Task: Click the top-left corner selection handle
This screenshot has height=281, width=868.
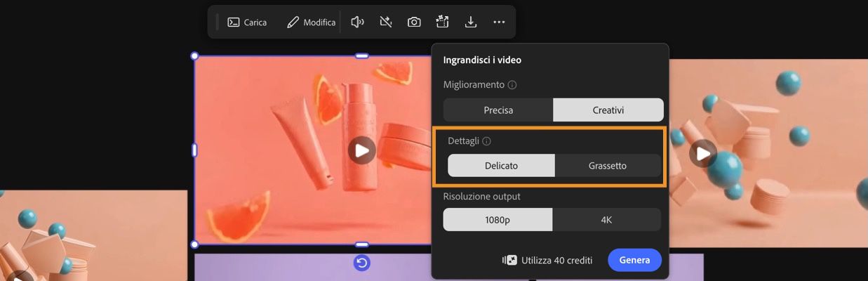Action: pos(194,56)
